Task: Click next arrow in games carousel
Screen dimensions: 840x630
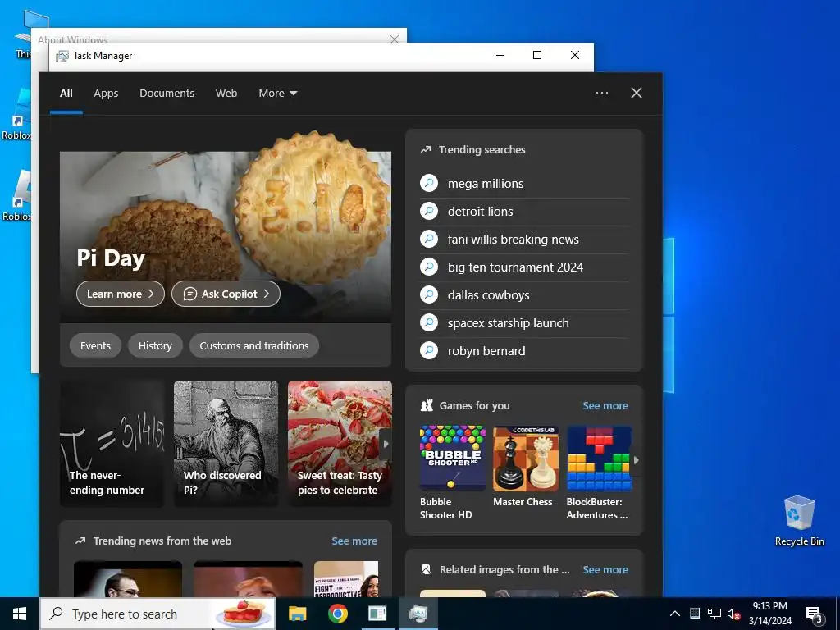Action: point(637,459)
